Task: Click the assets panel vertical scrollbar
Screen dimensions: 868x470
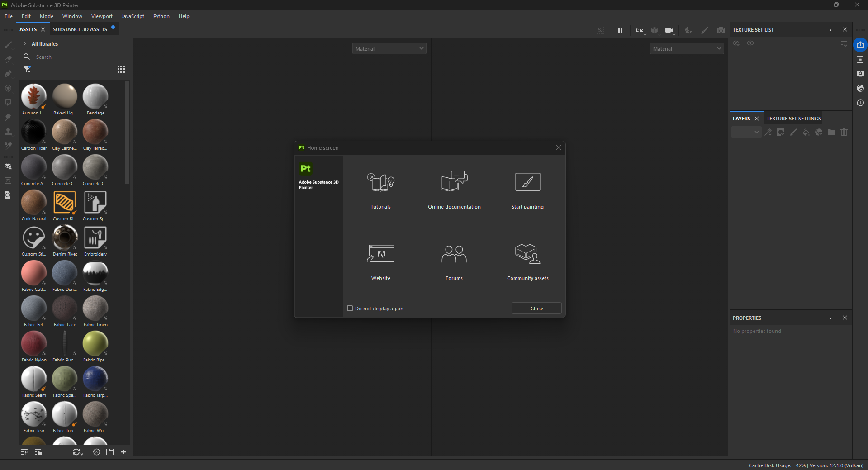Action: click(x=127, y=133)
